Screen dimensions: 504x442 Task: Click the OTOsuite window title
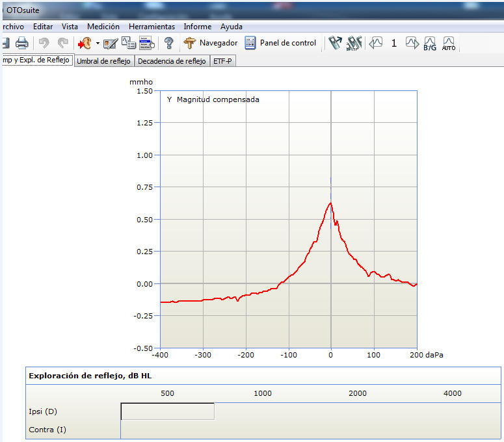click(x=23, y=10)
